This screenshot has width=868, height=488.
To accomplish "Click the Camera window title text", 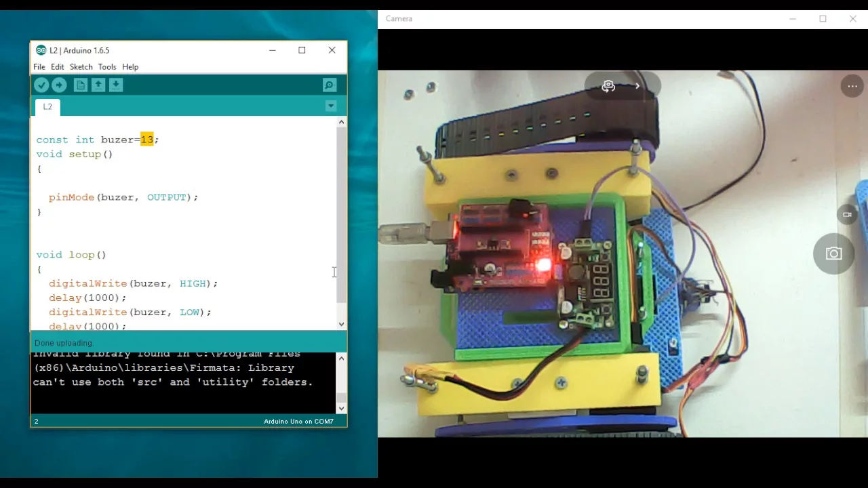I will coord(399,19).
